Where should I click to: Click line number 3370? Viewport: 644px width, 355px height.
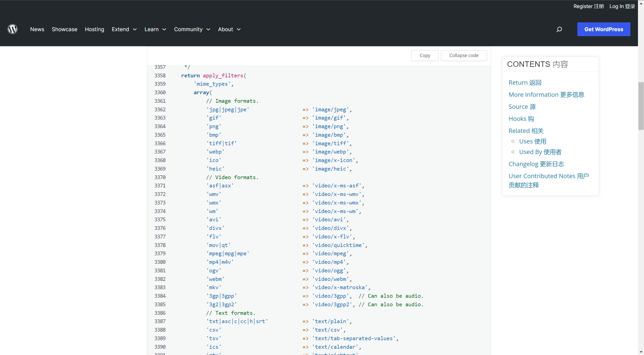click(160, 177)
